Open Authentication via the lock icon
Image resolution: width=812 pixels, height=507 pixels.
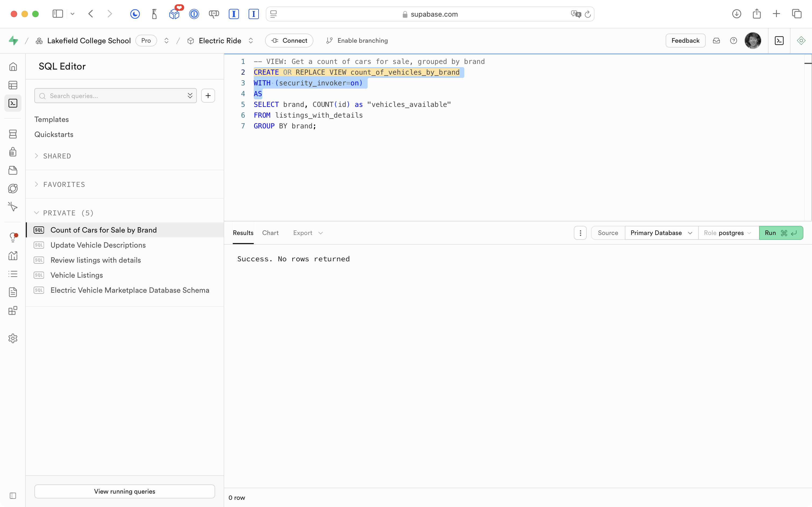[x=13, y=152]
